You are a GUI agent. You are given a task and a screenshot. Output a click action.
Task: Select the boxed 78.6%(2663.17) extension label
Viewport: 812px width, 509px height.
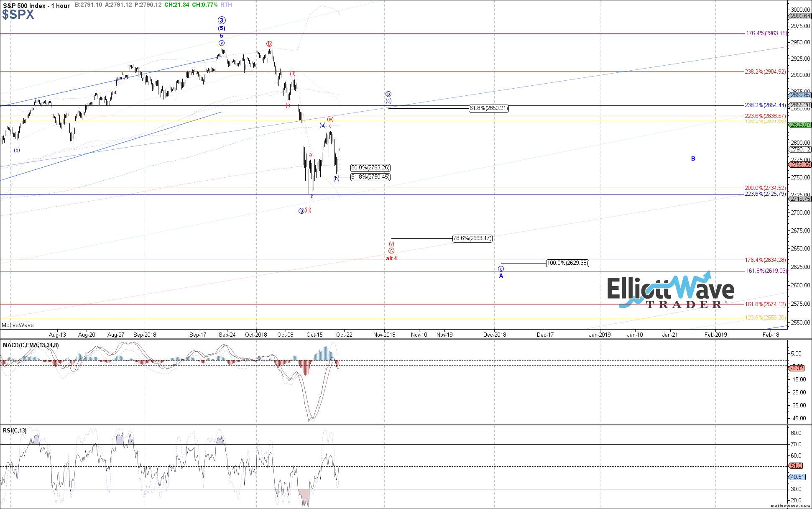472,238
